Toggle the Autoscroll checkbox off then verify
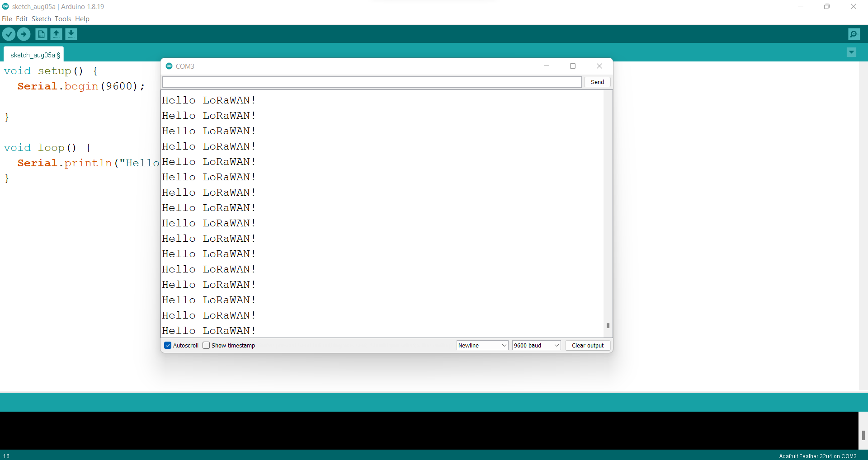 [168, 345]
